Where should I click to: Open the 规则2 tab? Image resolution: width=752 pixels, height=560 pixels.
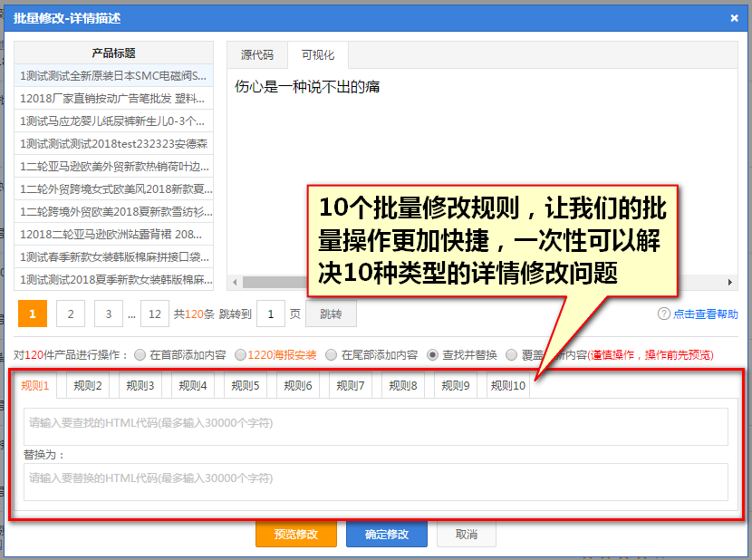tap(86, 386)
